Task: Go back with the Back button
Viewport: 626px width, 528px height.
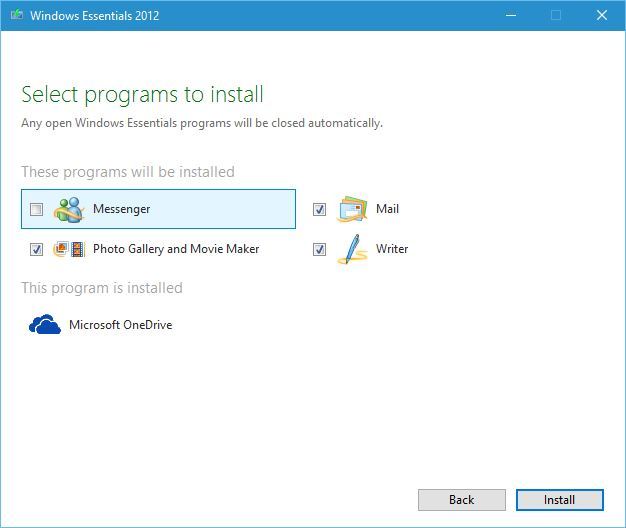Action: coord(462,500)
